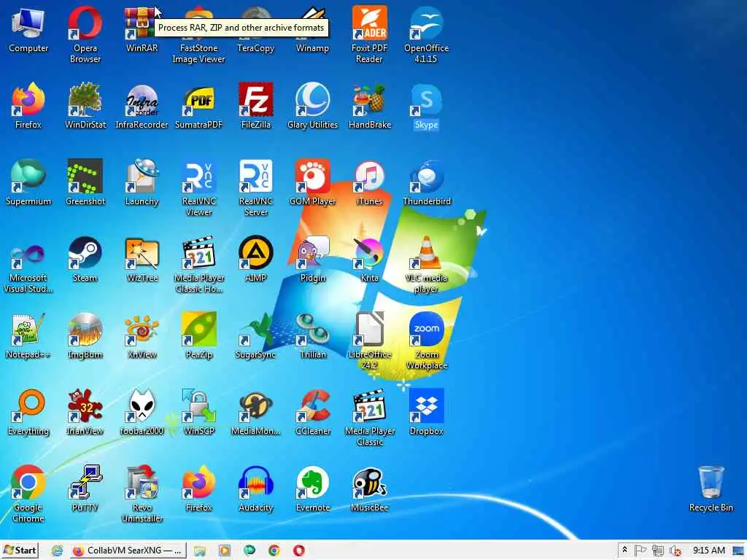
Task: Select the InfraRecorder desktop shortcut
Action: click(142, 106)
